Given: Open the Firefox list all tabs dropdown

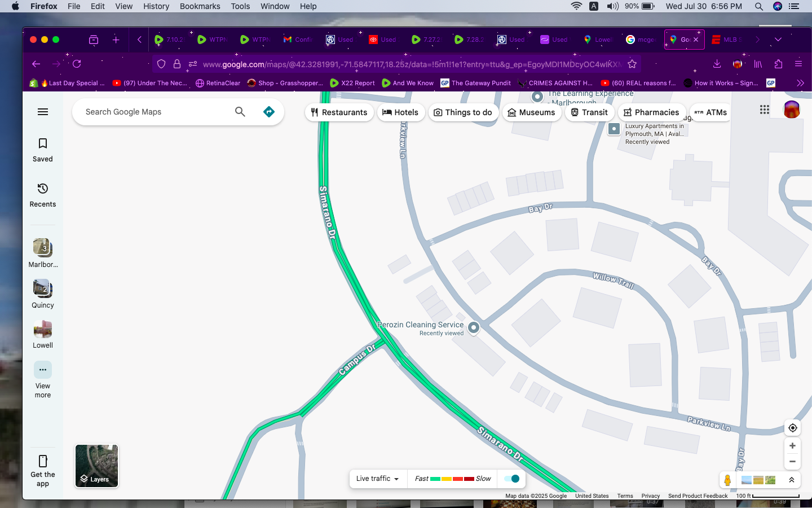Looking at the screenshot, I should tap(778, 40).
